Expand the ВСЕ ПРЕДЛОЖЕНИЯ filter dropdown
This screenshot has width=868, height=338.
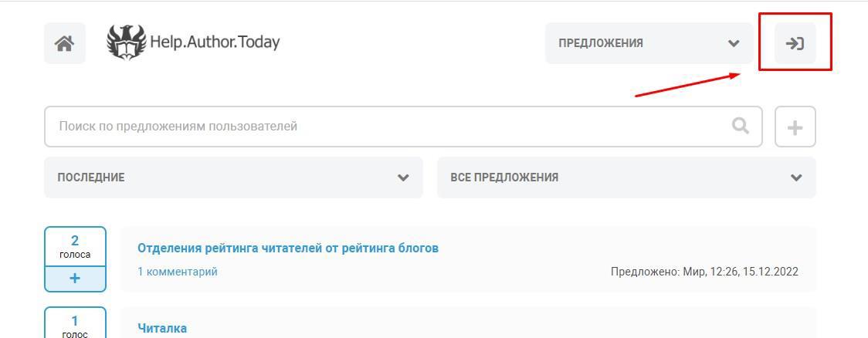tap(626, 177)
